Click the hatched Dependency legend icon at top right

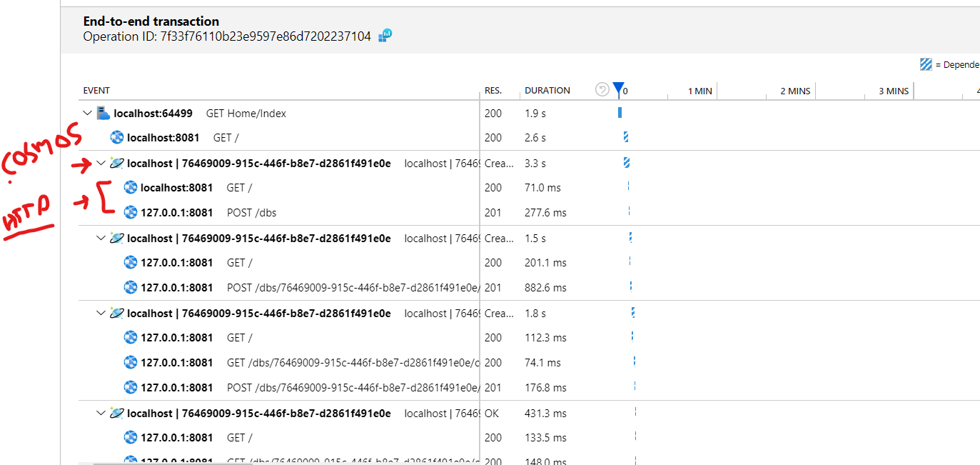coord(926,64)
